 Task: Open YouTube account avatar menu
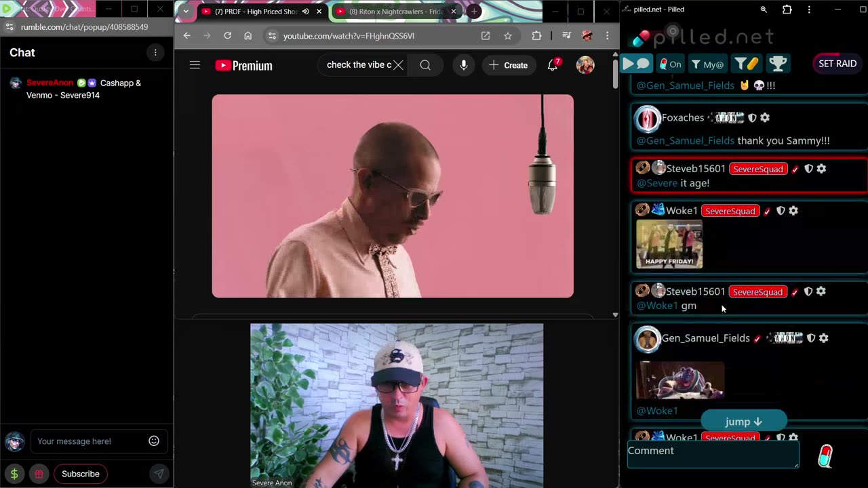click(585, 65)
